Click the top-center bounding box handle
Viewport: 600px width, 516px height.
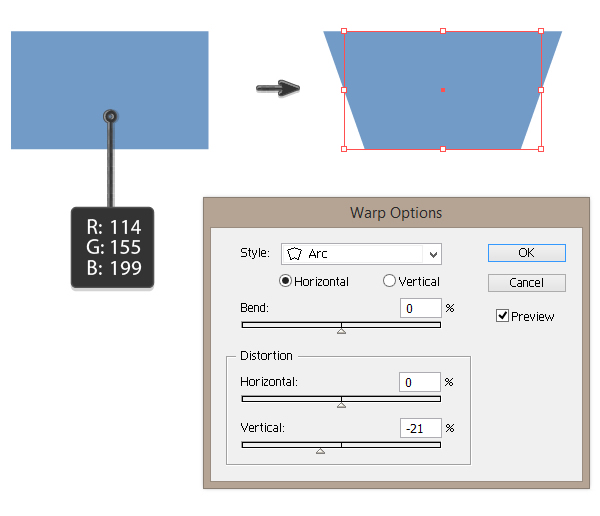tap(443, 31)
